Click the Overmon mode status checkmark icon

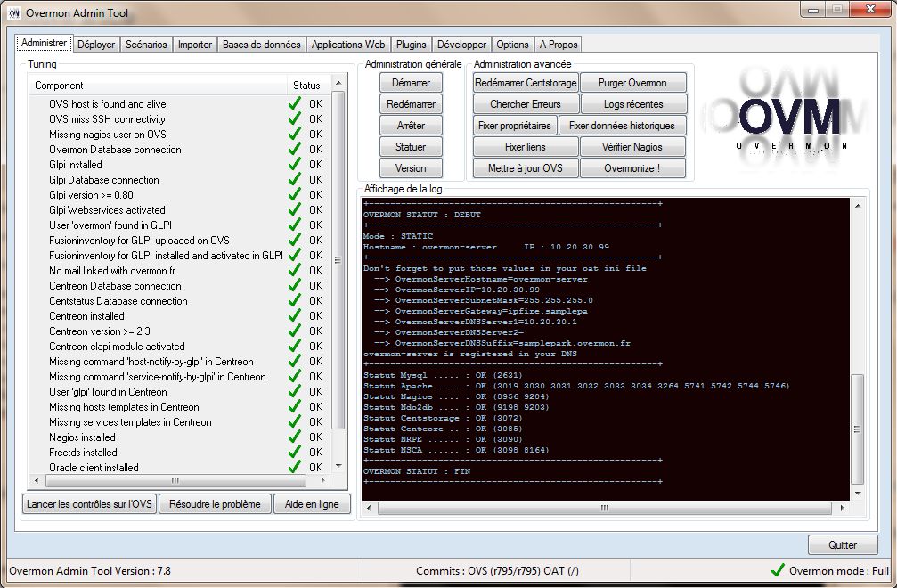(778, 570)
